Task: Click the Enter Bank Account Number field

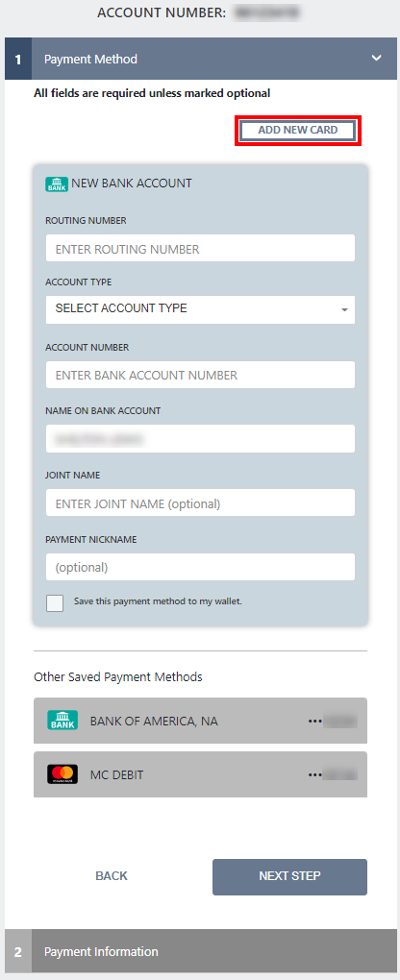Action: (x=200, y=375)
